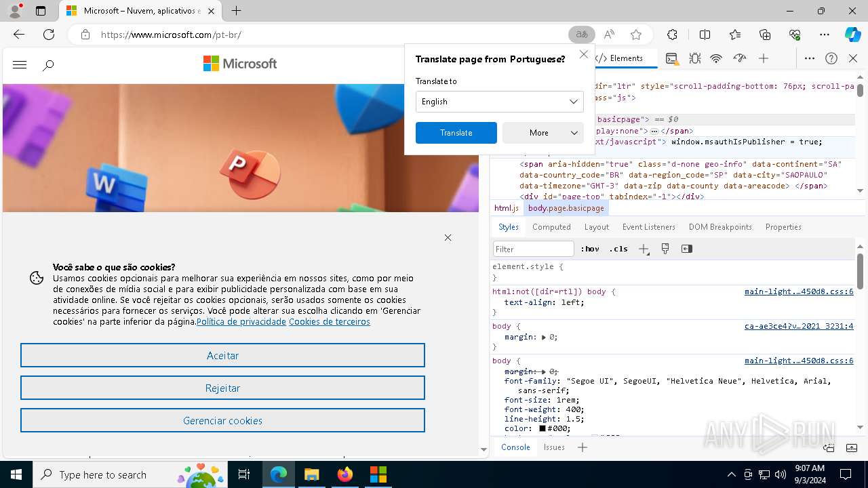Click the search magnifier on Microsoft page
The width and height of the screenshot is (868, 488).
coord(48,66)
